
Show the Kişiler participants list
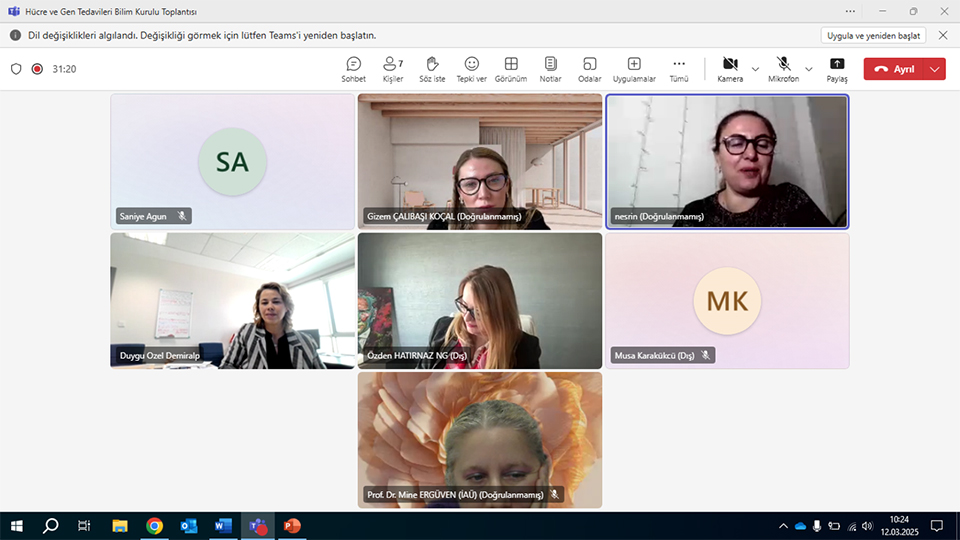393,69
